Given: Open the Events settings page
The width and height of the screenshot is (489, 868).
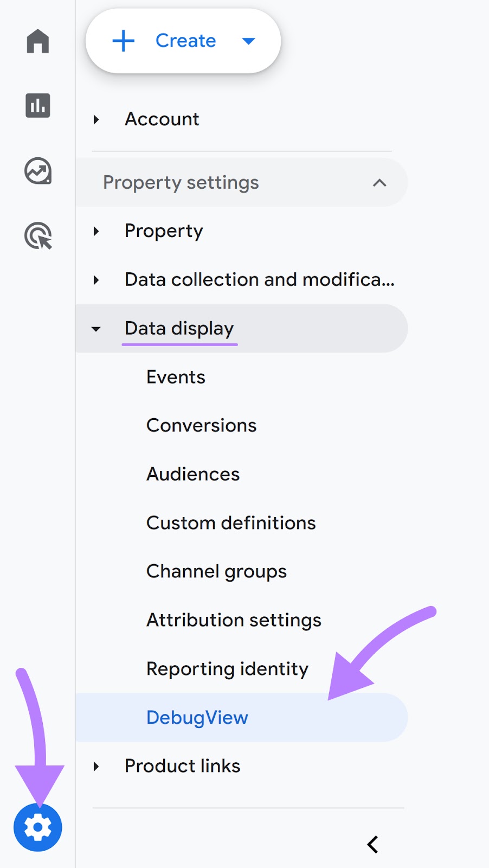Looking at the screenshot, I should 175,376.
